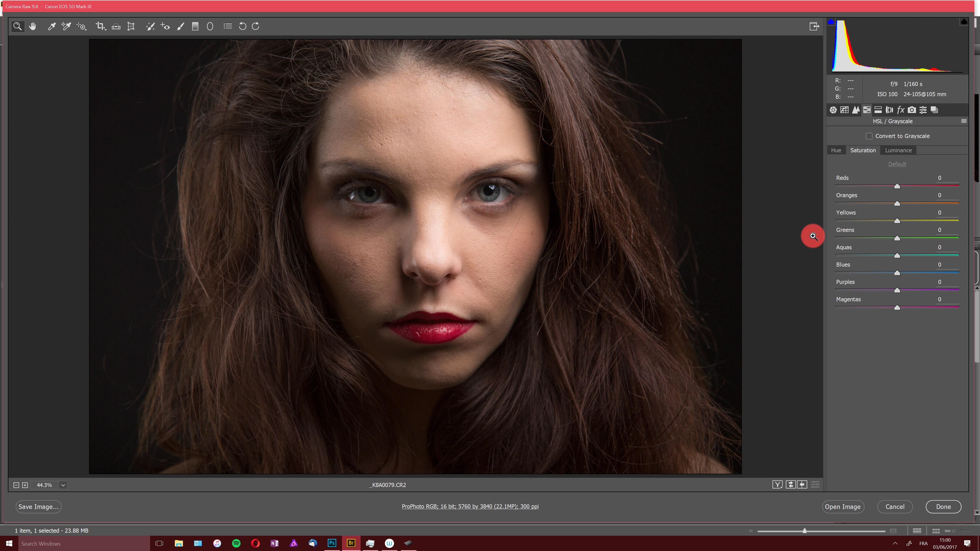Rotate image 90 degrees clockwise

coord(256,26)
